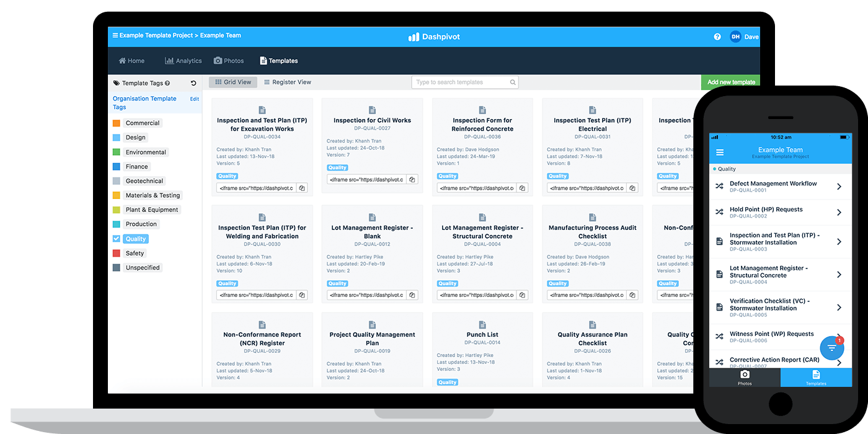Expand Defect Management Workflow chevron on phone
This screenshot has width=868, height=434.
[839, 186]
